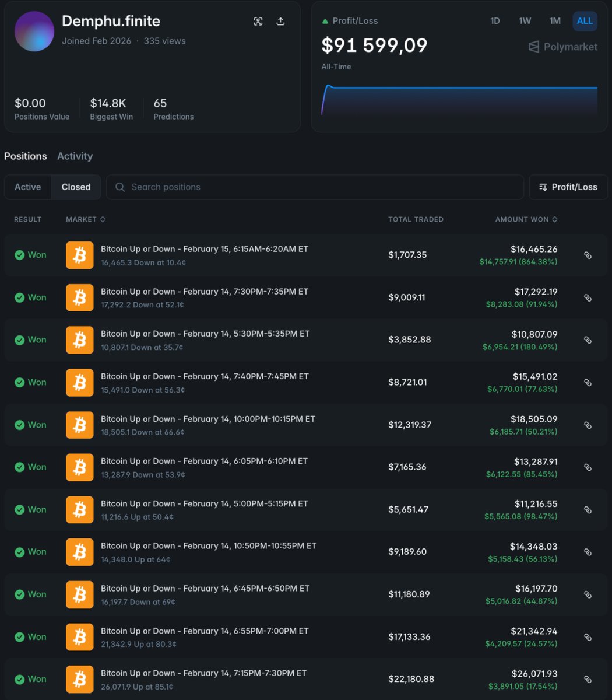
Task: Copy link for February 14, 6:05PM-6:10PM market
Action: click(x=588, y=467)
